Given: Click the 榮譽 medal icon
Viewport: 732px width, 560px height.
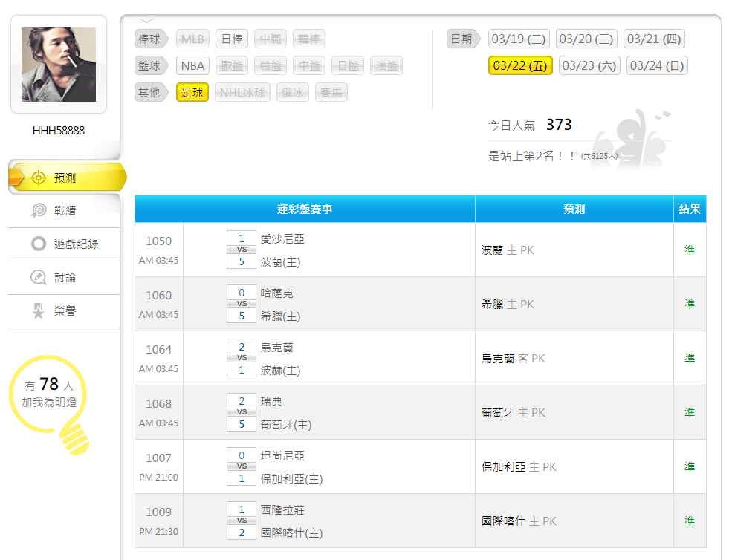Looking at the screenshot, I should click(39, 310).
